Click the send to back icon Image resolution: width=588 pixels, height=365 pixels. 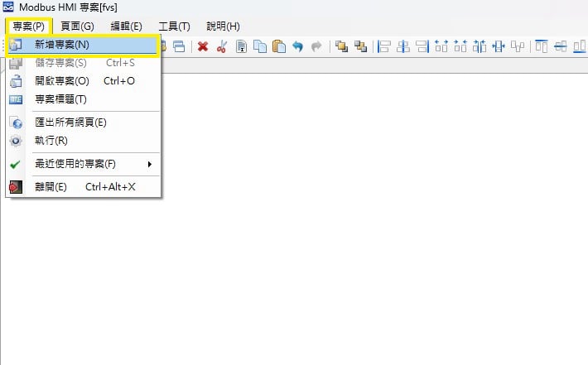(359, 46)
